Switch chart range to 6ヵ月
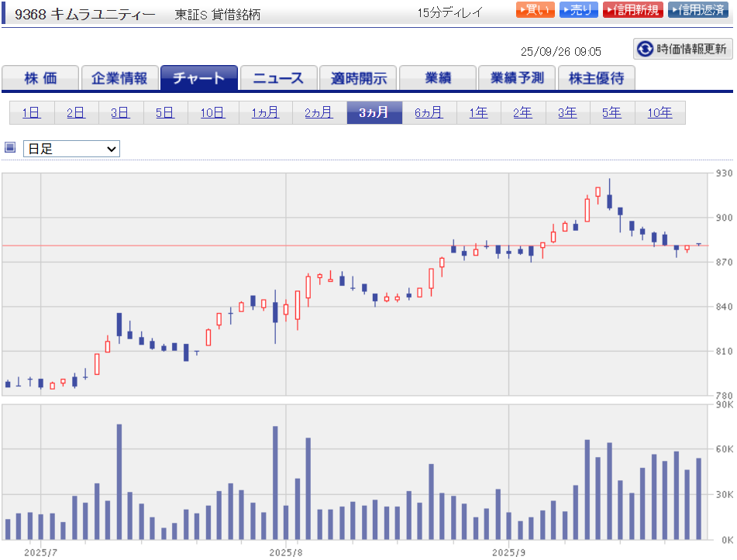This screenshot has width=737, height=560. [429, 113]
